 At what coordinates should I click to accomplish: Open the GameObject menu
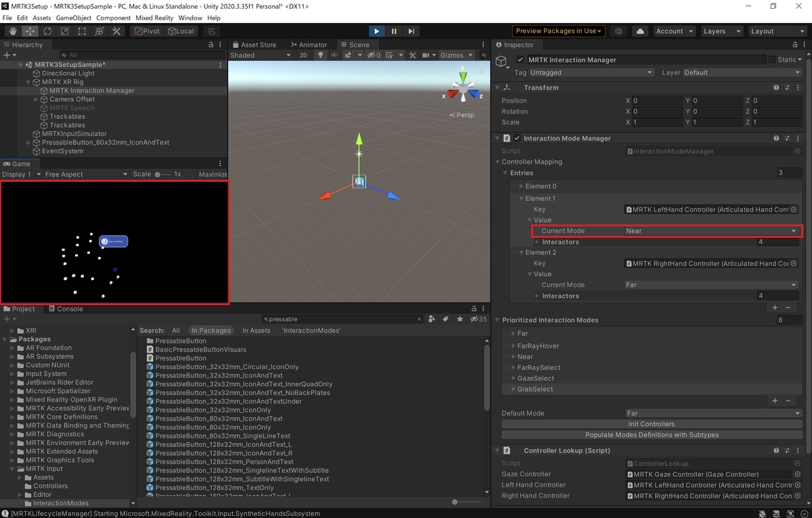coord(73,18)
